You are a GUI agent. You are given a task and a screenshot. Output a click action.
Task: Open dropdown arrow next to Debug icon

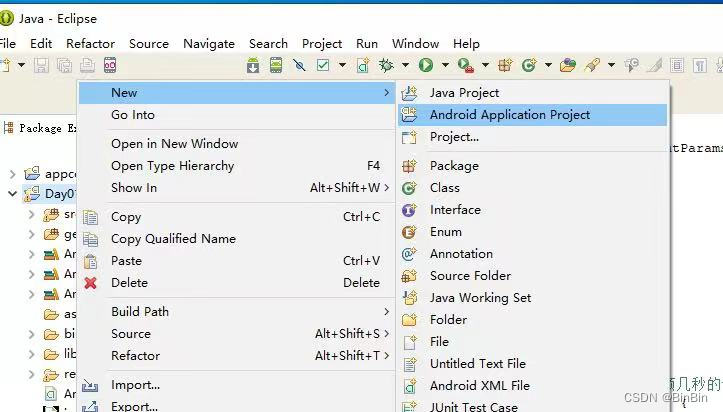pos(405,65)
